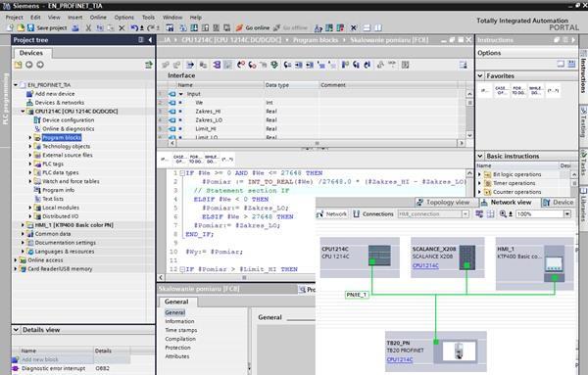Collapse the Favorites section in Instructions
The width and height of the screenshot is (588, 375).
[x=480, y=75]
